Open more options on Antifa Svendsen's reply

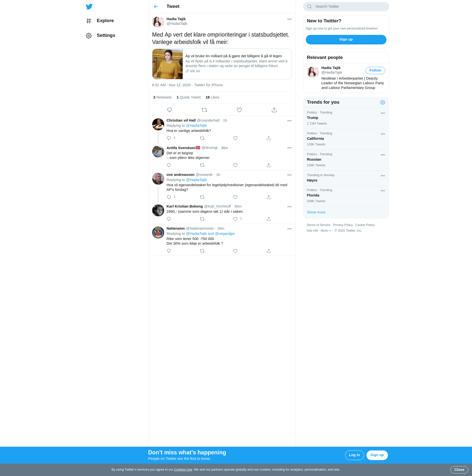tap(289, 148)
